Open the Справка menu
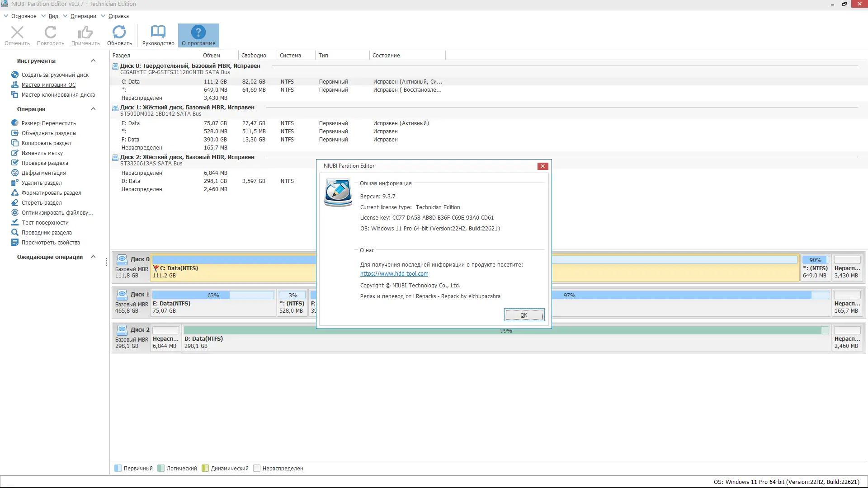The width and height of the screenshot is (868, 488). click(x=118, y=16)
